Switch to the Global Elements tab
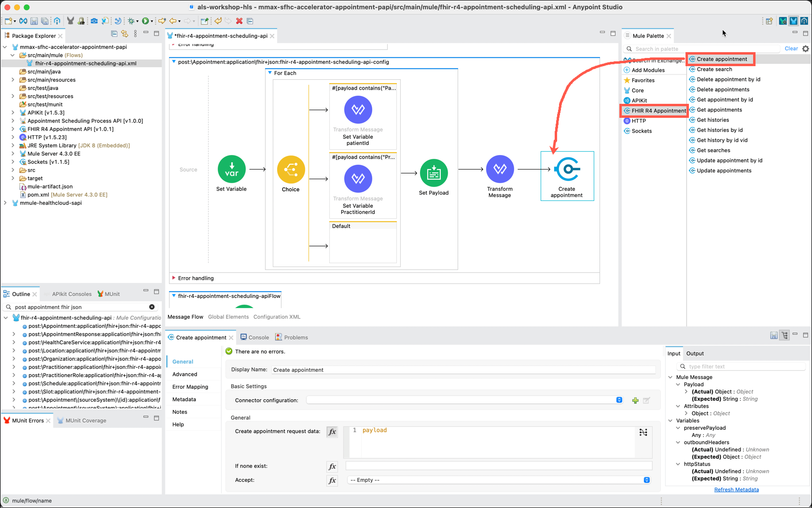 [228, 317]
